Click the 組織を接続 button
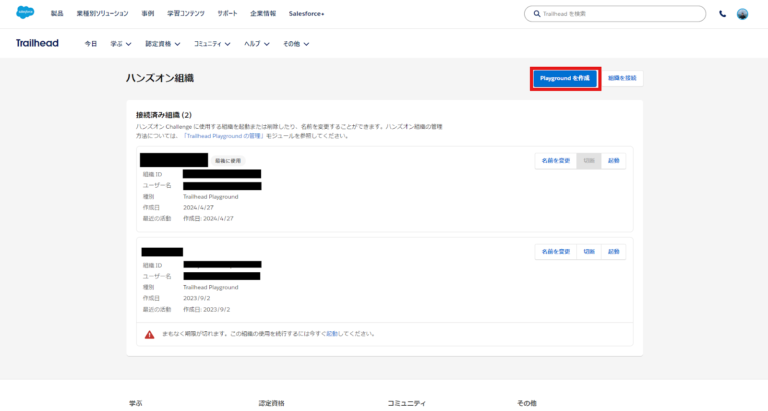 [x=622, y=77]
